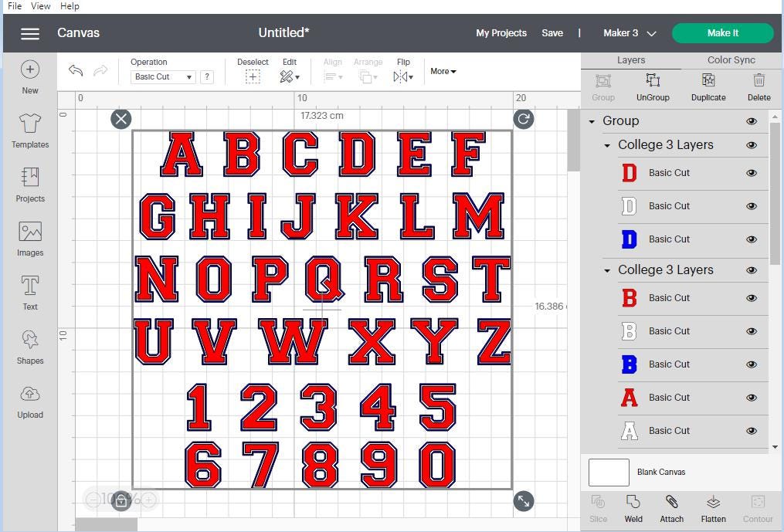Open the Help menu
The width and height of the screenshot is (784, 532).
point(70,6)
